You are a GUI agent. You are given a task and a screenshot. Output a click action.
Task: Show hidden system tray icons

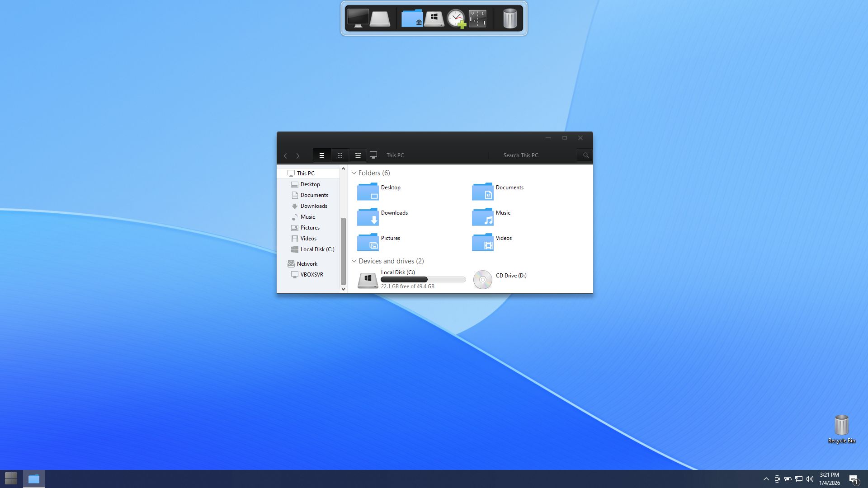(766, 479)
